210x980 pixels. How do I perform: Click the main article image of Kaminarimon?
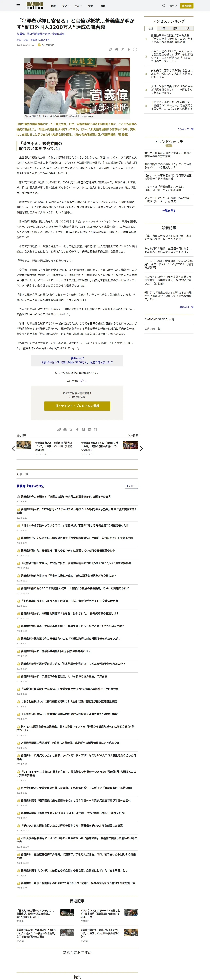click(77, 86)
